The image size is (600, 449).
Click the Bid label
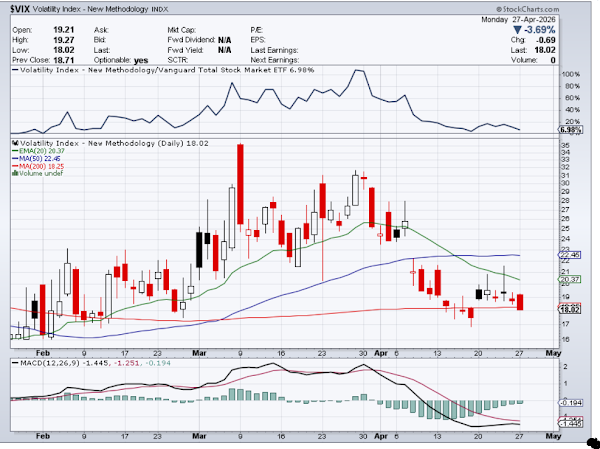(x=100, y=40)
